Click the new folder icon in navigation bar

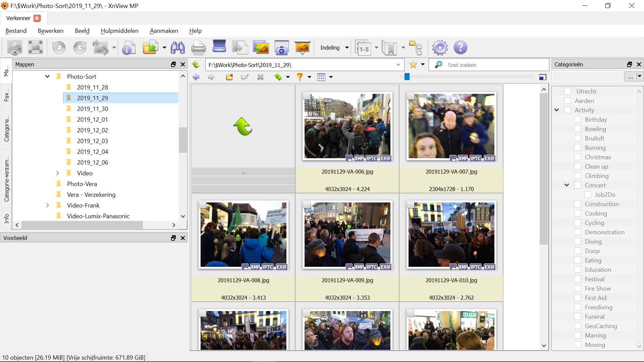point(229,77)
